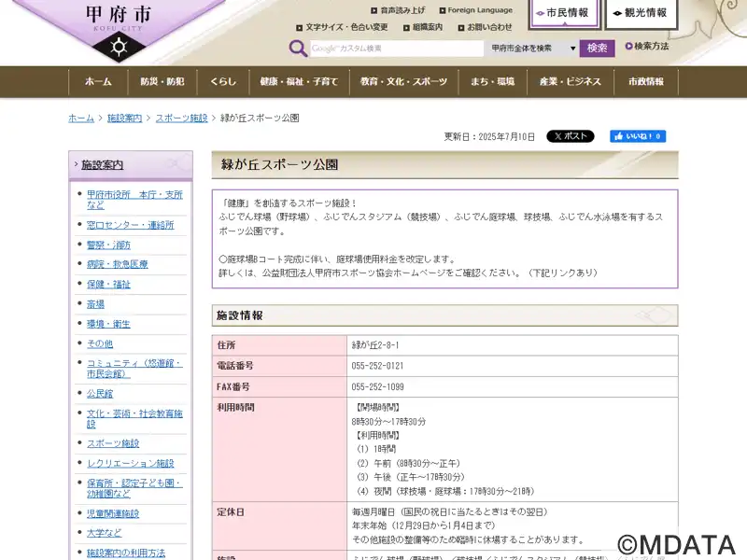Open the 防災・防犯 navigation menu
This screenshot has height=560, width=747.
click(162, 82)
